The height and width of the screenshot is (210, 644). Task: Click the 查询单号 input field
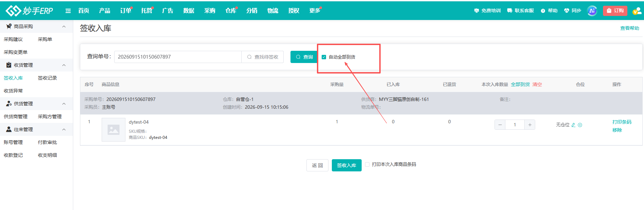point(178,57)
